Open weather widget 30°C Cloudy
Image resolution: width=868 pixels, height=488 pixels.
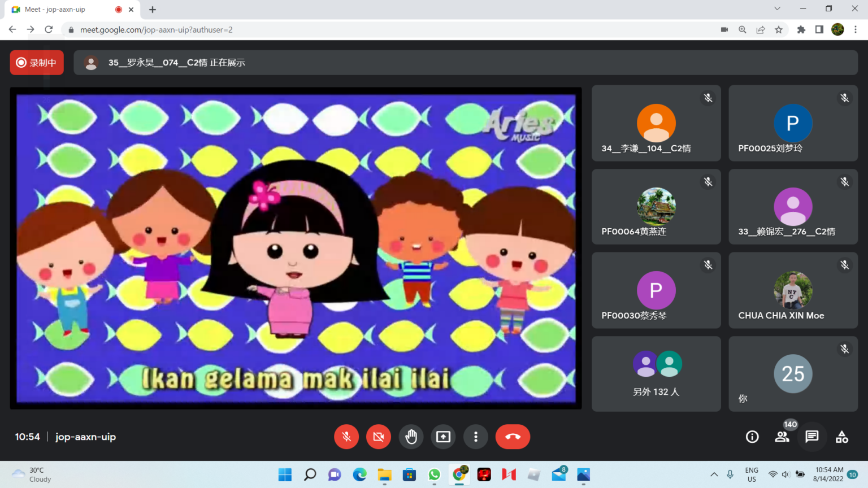pyautogui.click(x=33, y=474)
